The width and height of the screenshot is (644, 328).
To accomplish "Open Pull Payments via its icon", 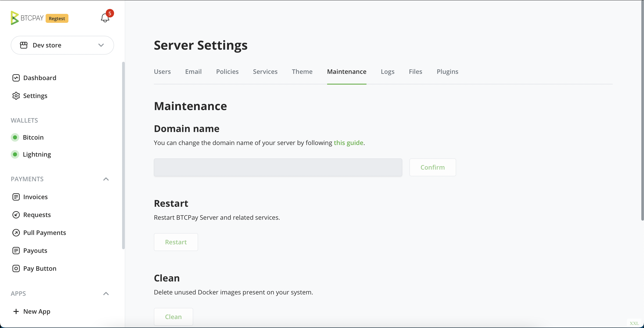I will coord(16,233).
